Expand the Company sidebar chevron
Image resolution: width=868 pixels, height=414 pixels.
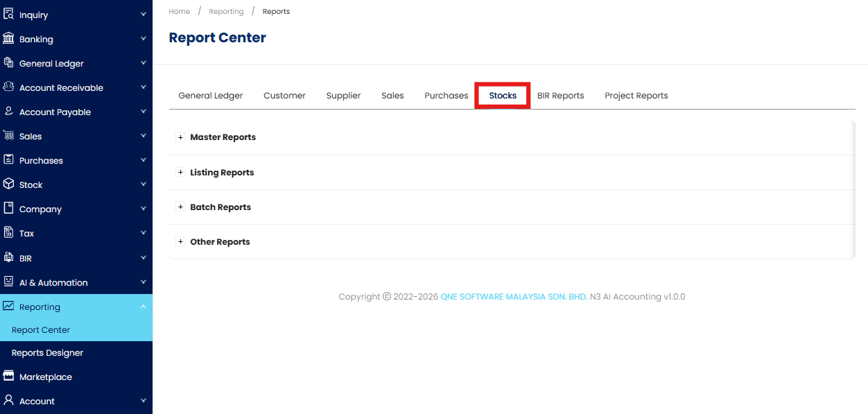(143, 209)
